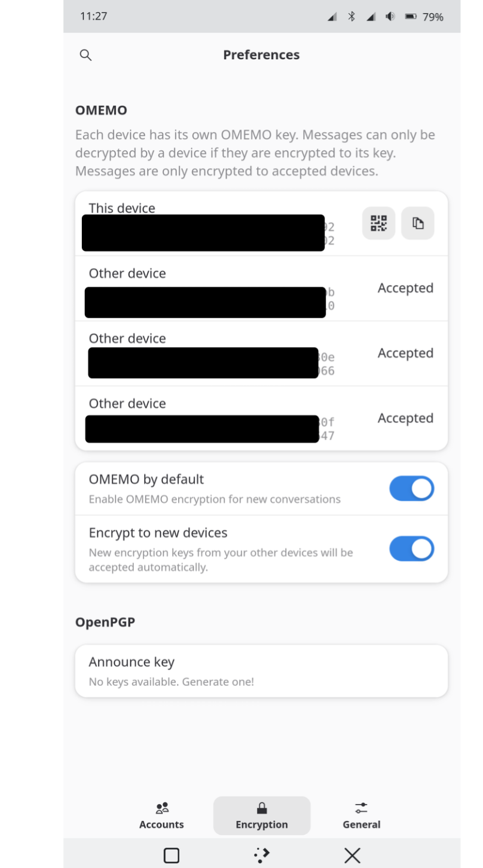Click the clock in the status bar

[93, 16]
